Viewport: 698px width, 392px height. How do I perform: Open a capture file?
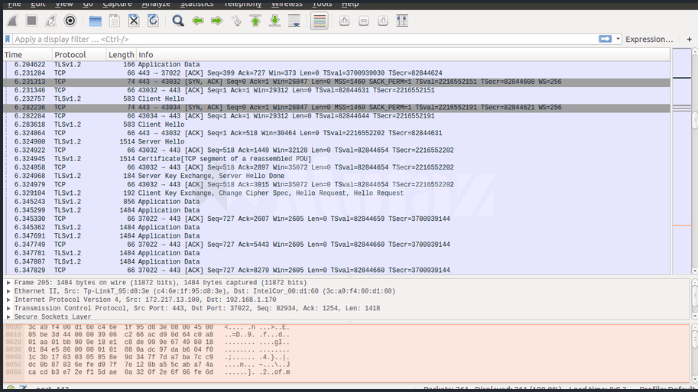95,21
